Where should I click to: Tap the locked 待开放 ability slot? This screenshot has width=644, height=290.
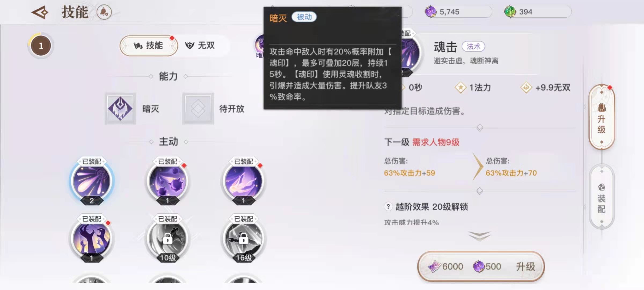pos(198,108)
